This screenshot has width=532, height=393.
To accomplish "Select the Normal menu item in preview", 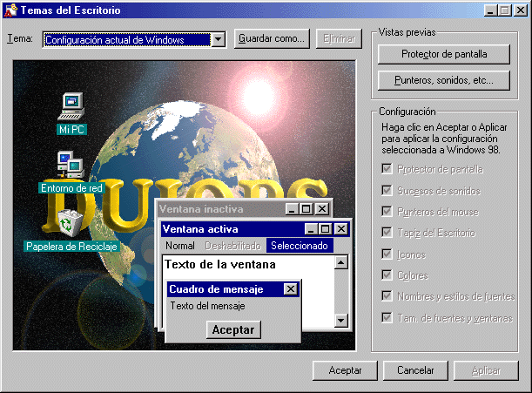I will pos(180,246).
